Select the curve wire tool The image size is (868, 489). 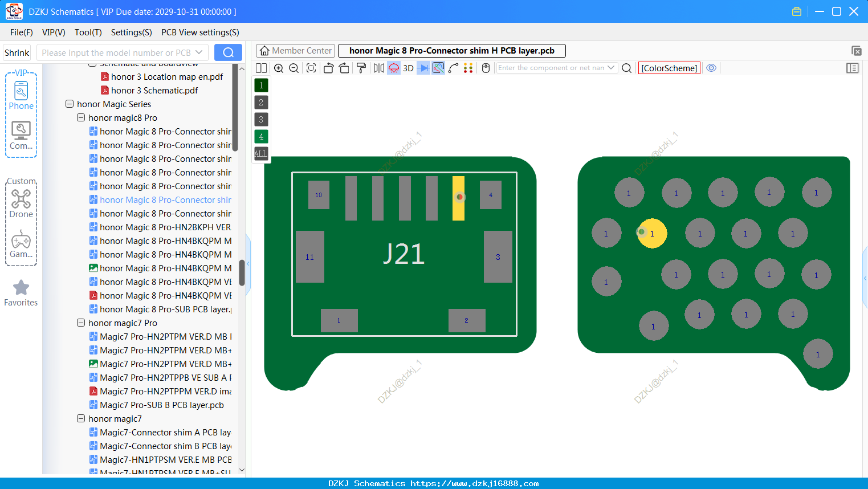[x=454, y=68]
